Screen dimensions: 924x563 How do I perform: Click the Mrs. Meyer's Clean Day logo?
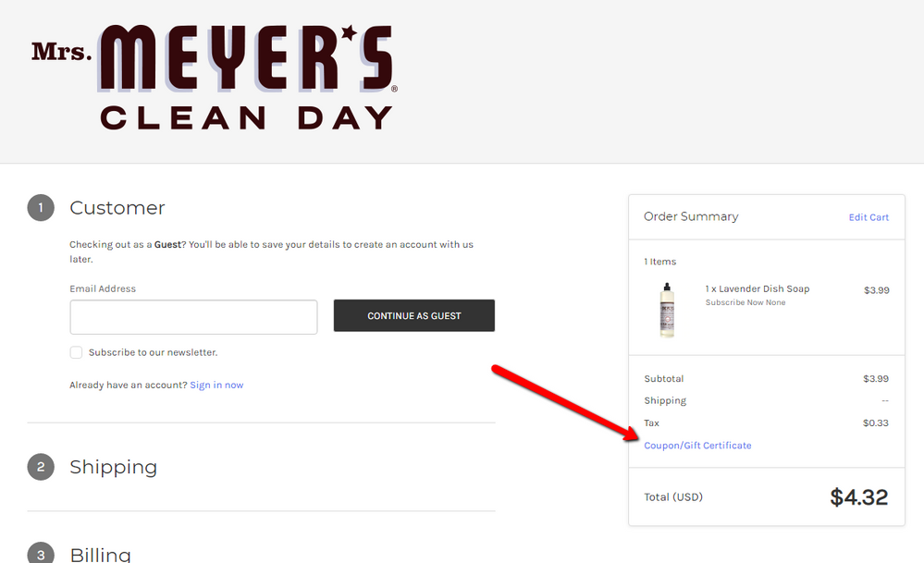(216, 77)
